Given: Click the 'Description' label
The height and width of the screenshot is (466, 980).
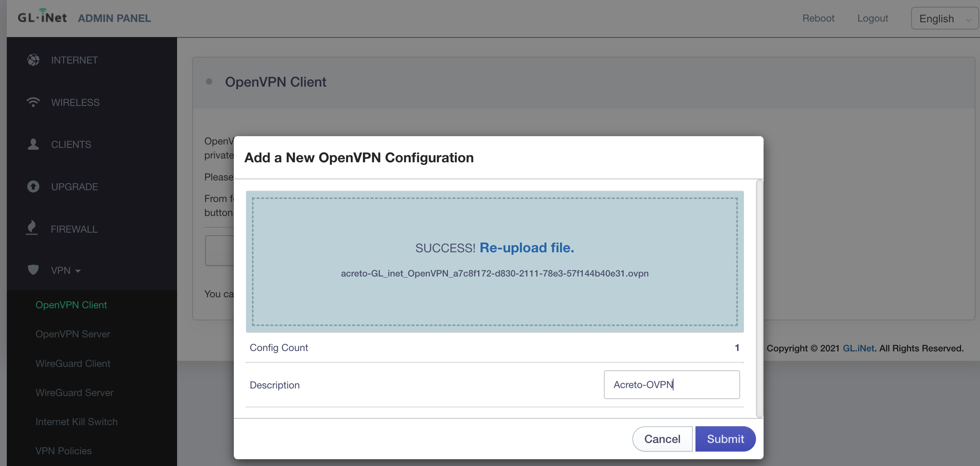Looking at the screenshot, I should (x=274, y=385).
